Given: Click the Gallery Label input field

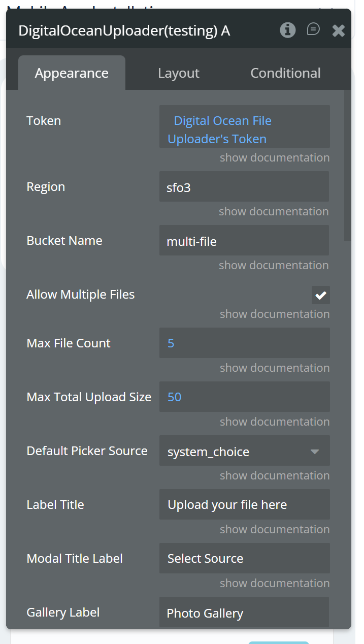Looking at the screenshot, I should point(244,613).
